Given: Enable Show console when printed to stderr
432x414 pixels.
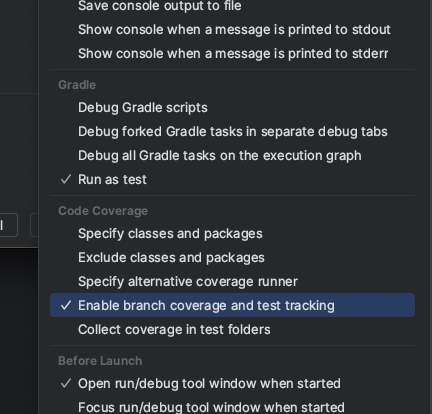Looking at the screenshot, I should point(232,53).
